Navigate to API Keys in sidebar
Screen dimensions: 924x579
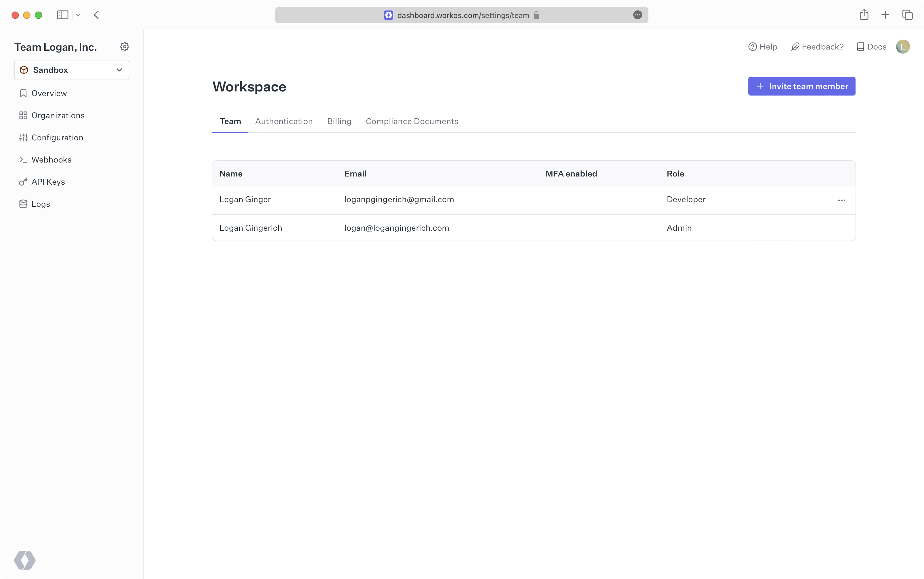(48, 182)
